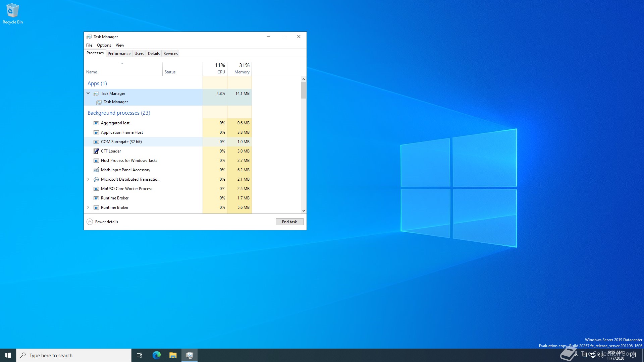This screenshot has height=362, width=644.
Task: Click the Fewer details collapse arrow
Action: click(x=90, y=222)
